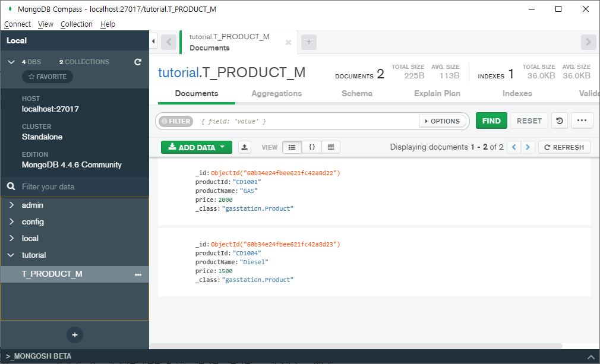The width and height of the screenshot is (600, 364).
Task: Click the FIND button
Action: (x=491, y=121)
